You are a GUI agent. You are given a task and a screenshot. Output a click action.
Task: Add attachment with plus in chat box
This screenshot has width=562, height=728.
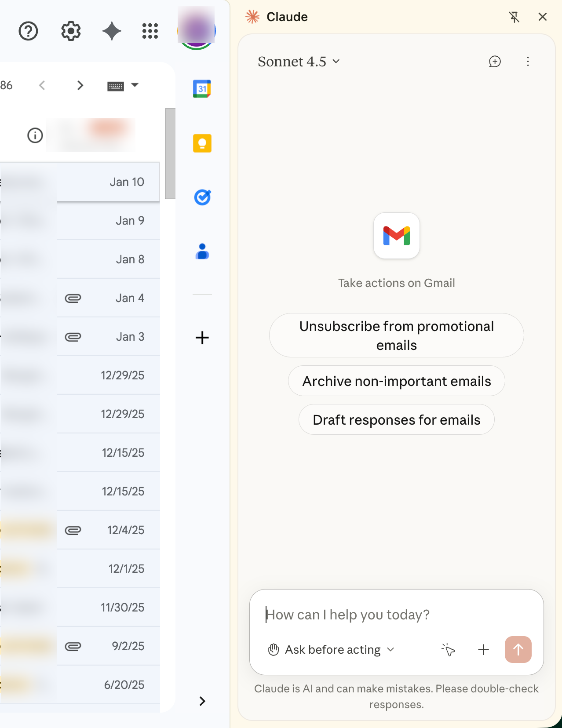pyautogui.click(x=483, y=650)
